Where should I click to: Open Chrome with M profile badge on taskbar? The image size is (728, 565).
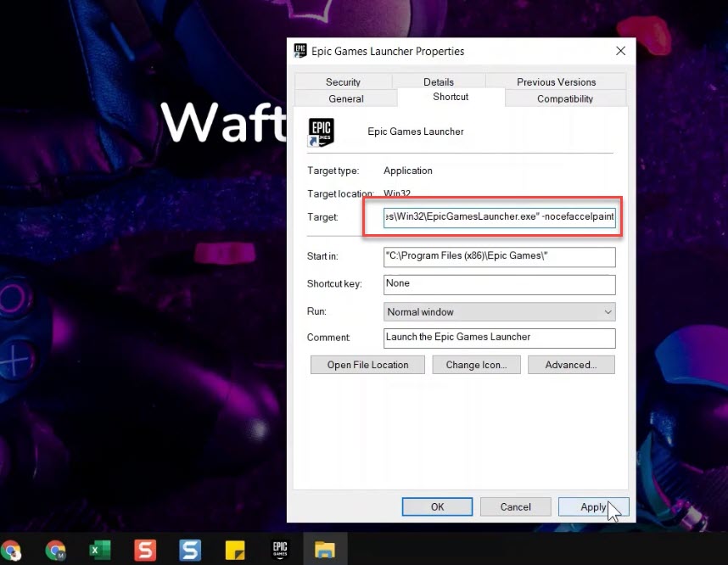click(56, 551)
